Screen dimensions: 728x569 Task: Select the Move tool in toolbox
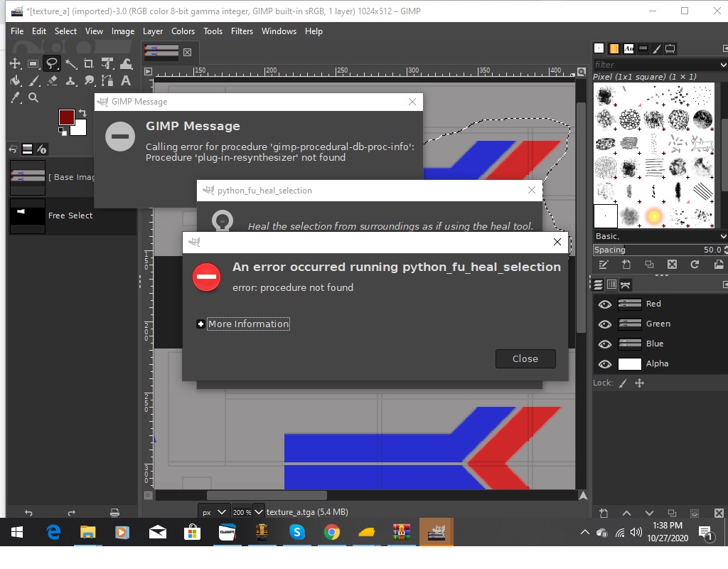click(x=16, y=63)
